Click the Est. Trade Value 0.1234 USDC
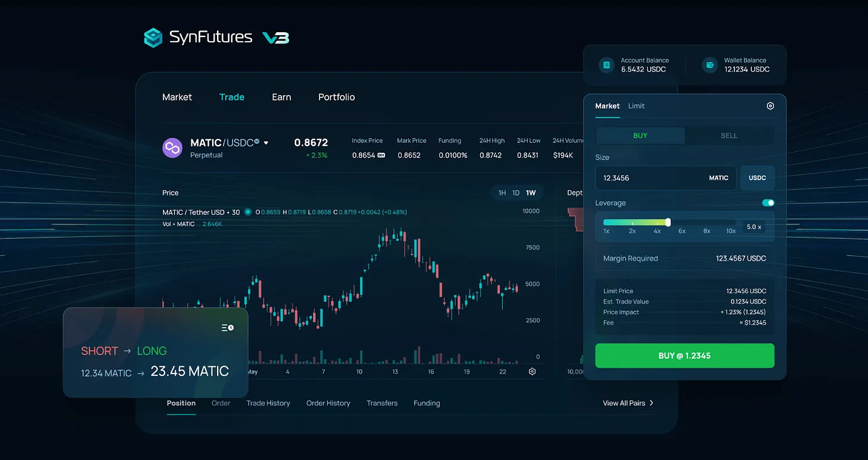 point(748,302)
